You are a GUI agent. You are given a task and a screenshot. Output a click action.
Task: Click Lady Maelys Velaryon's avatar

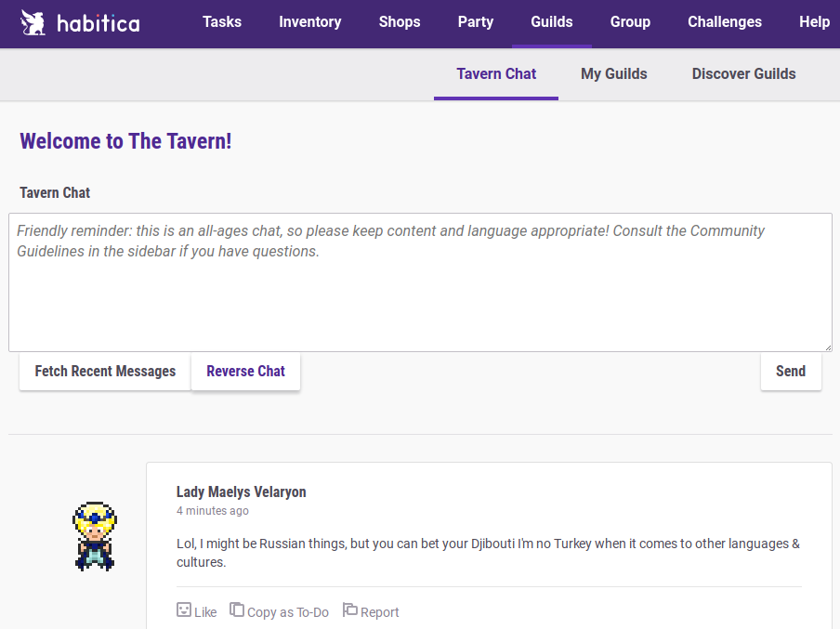pos(94,536)
